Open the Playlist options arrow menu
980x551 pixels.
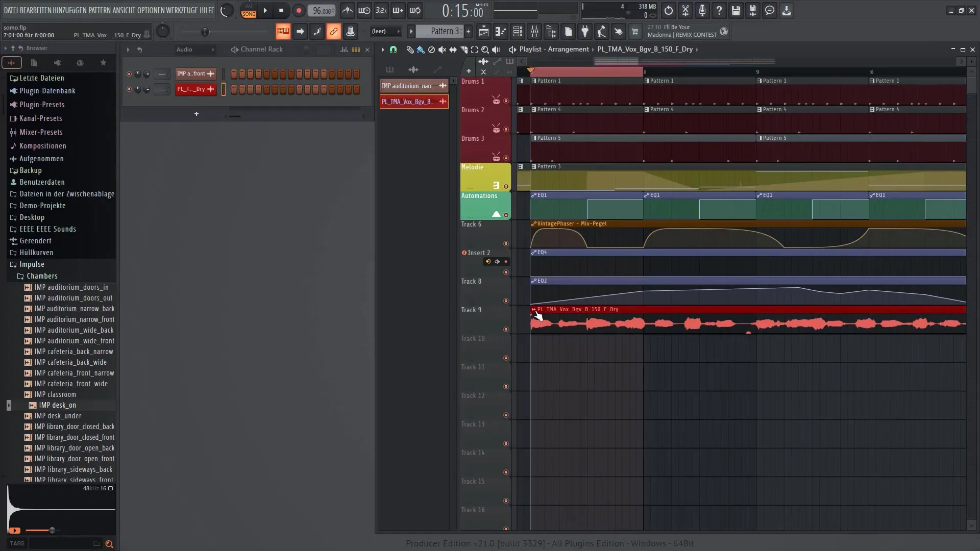pos(382,49)
